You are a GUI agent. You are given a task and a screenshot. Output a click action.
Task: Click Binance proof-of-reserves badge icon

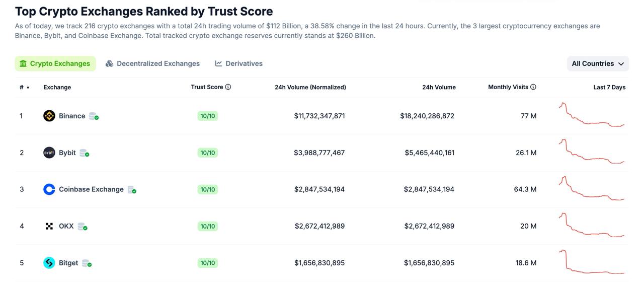94,116
